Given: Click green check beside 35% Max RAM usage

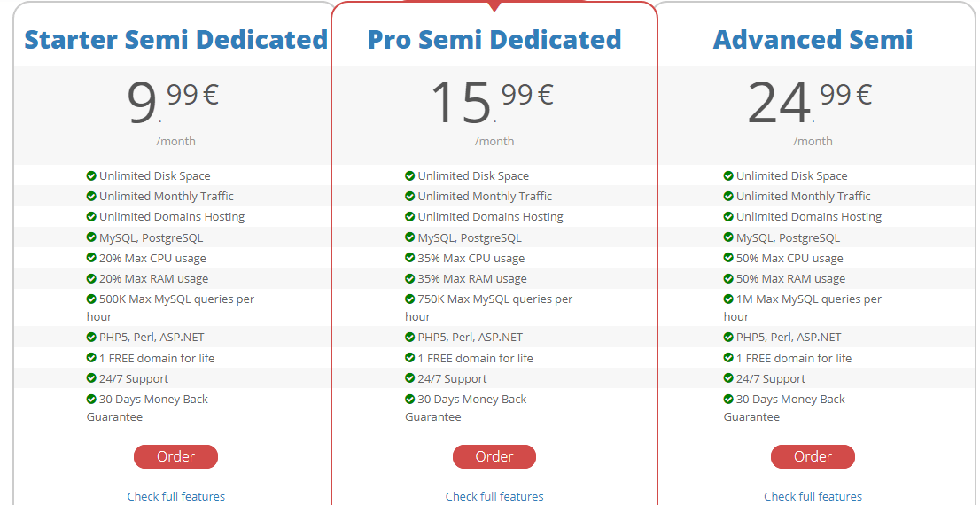Looking at the screenshot, I should [x=410, y=278].
